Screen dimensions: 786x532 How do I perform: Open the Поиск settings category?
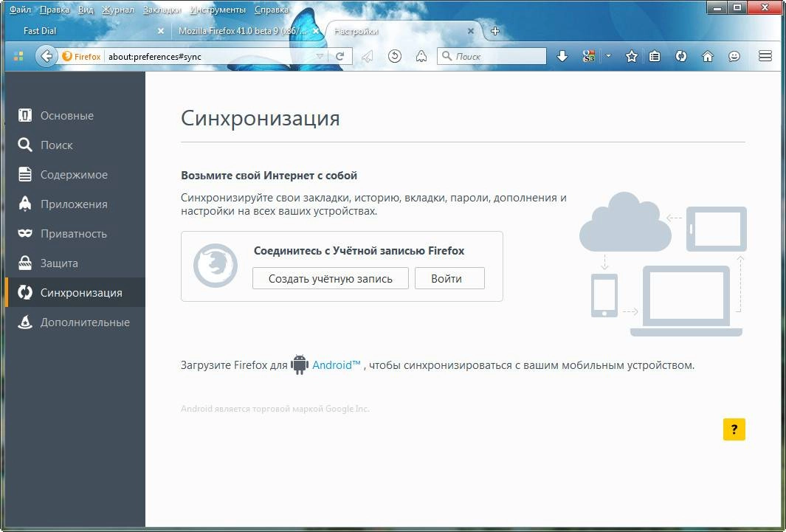75,145
